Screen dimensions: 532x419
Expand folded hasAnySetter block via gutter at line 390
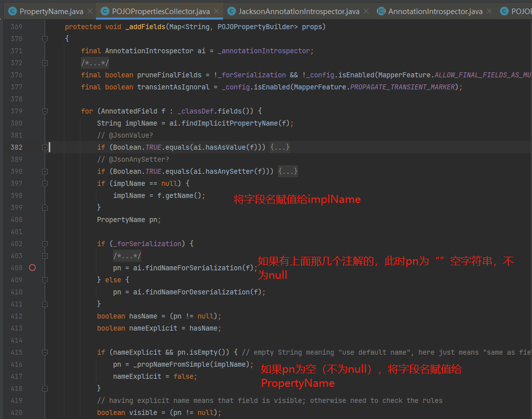pyautogui.click(x=45, y=171)
